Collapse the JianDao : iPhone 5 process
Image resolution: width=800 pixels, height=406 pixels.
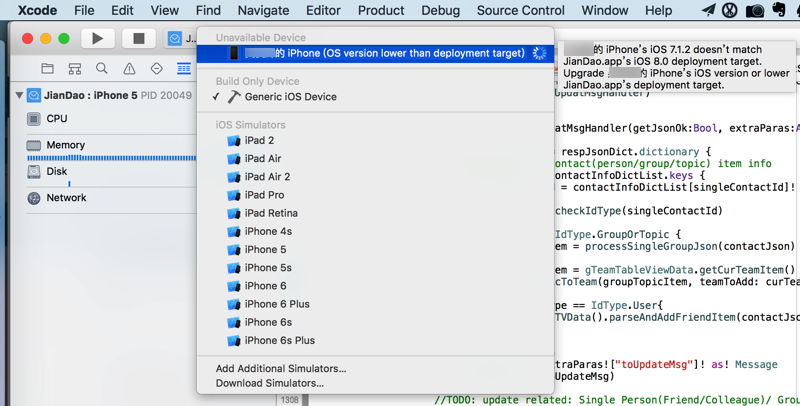click(x=19, y=96)
